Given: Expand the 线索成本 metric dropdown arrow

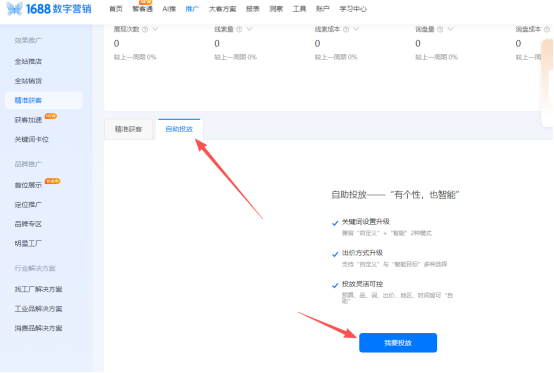Looking at the screenshot, I should click(356, 29).
